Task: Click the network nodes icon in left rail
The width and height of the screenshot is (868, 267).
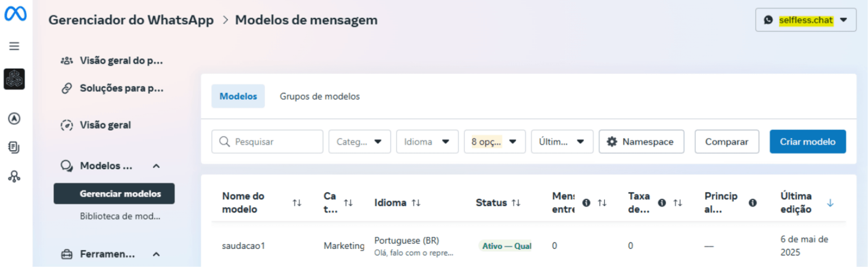Action: (14, 177)
